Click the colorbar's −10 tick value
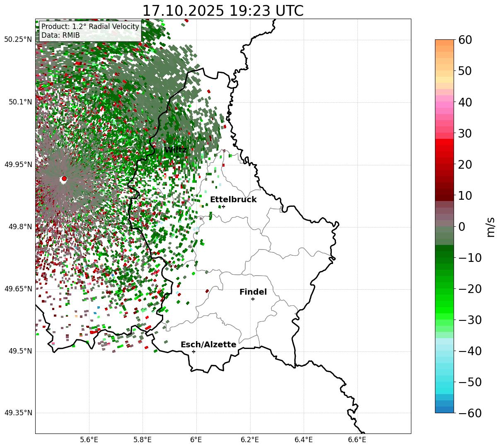 pos(469,258)
